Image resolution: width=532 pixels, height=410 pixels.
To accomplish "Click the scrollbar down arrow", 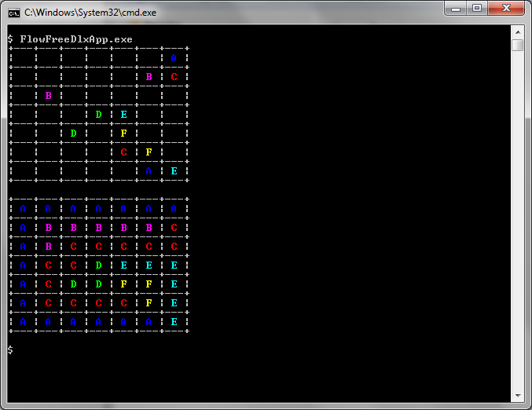I will 518,395.
